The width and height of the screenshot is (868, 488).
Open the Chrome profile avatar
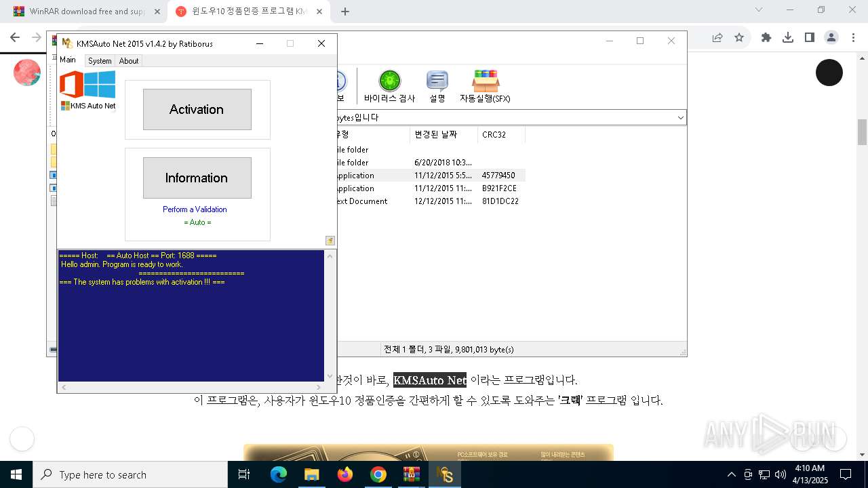[x=831, y=38]
